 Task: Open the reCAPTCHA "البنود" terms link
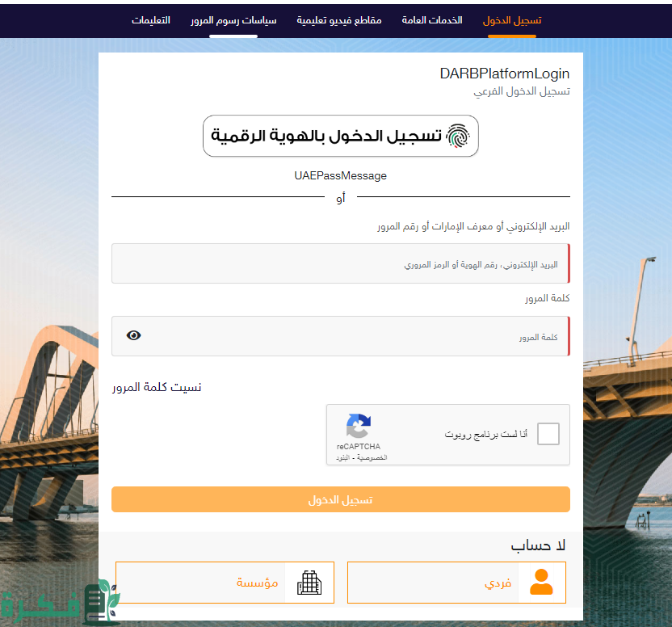pos(344,458)
